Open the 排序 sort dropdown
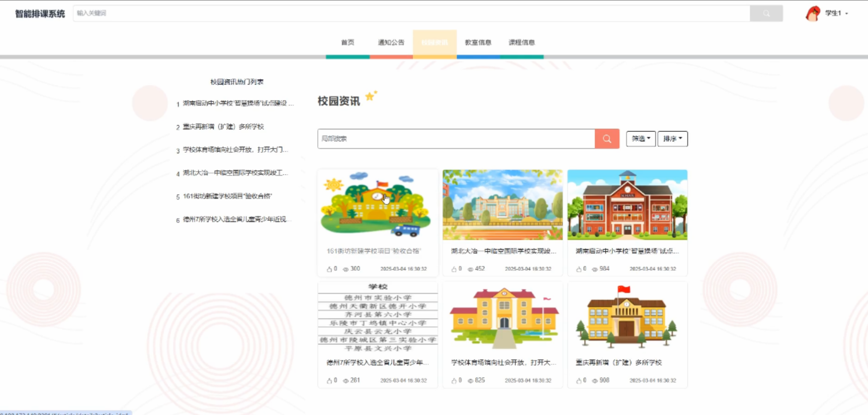 (673, 139)
